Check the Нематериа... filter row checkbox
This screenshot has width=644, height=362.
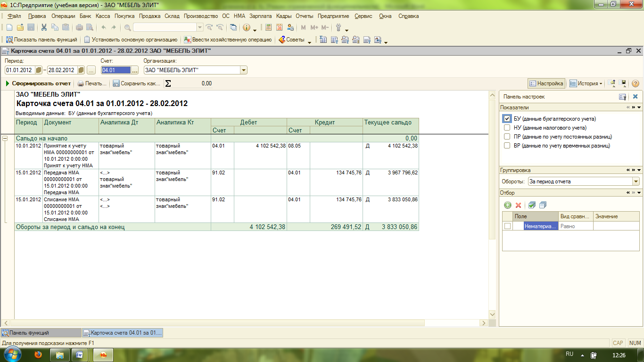tap(507, 226)
